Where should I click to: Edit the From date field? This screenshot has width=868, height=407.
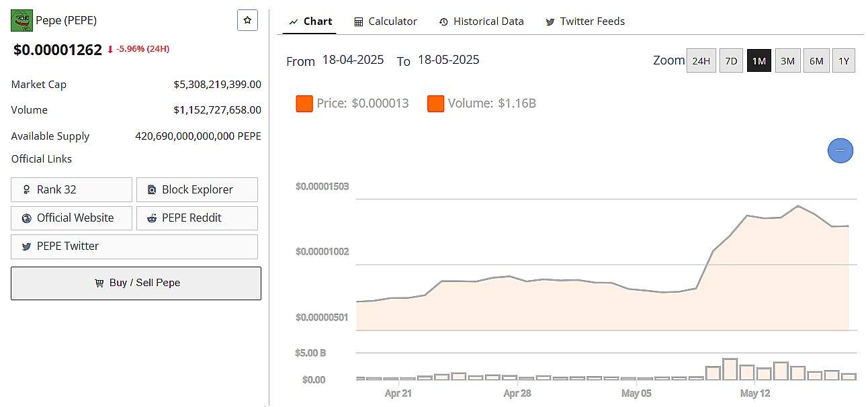[x=353, y=60]
